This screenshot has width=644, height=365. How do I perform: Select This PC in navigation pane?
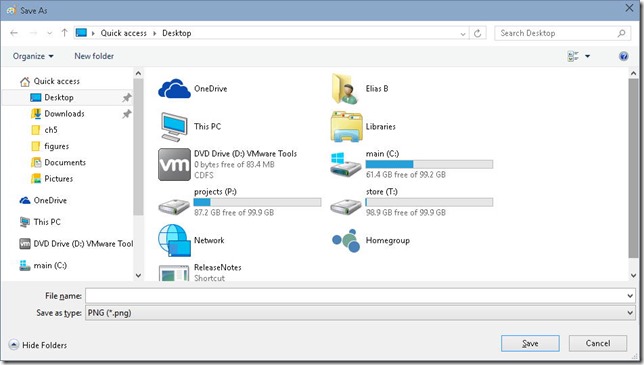point(47,222)
